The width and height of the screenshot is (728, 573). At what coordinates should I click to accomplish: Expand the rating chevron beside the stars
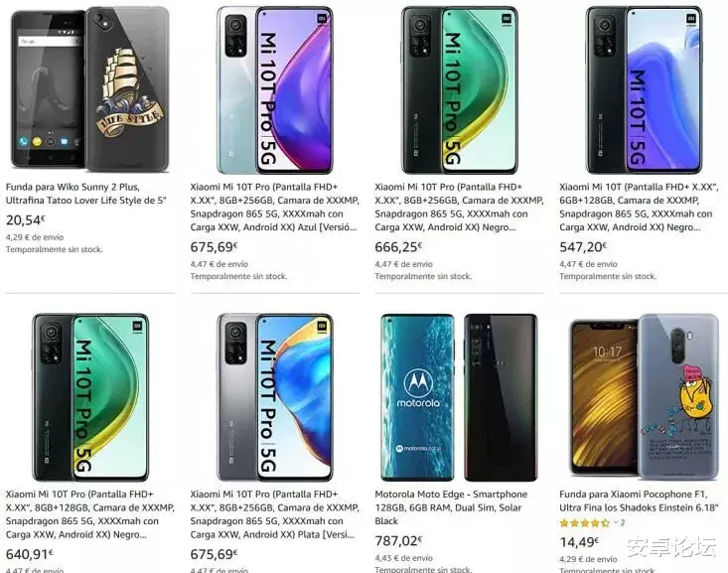(x=615, y=522)
